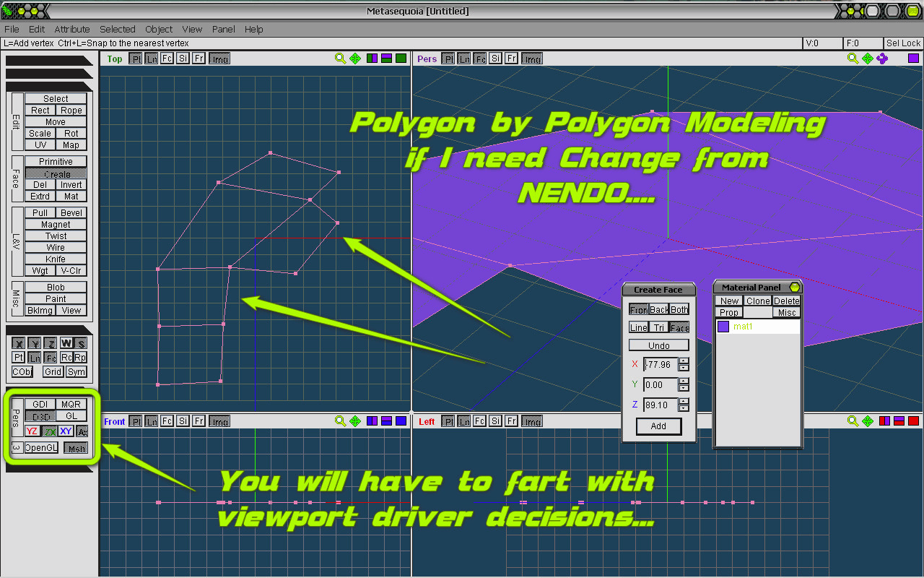Screen dimensions: 924x578
Task: Select Tri mode in Create Face
Action: pos(659,327)
